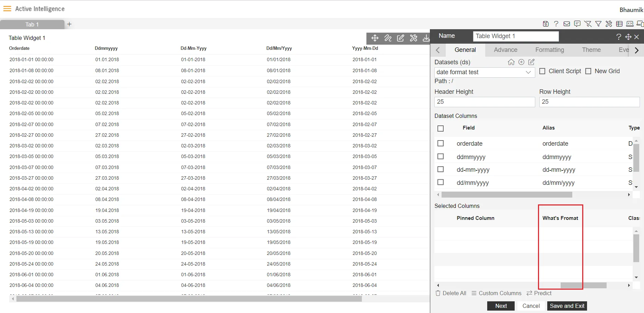Clear filters using the crossed funnel icon

588,24
